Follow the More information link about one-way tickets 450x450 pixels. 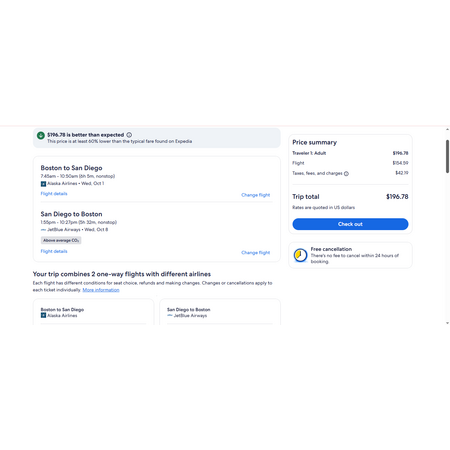coord(101,290)
